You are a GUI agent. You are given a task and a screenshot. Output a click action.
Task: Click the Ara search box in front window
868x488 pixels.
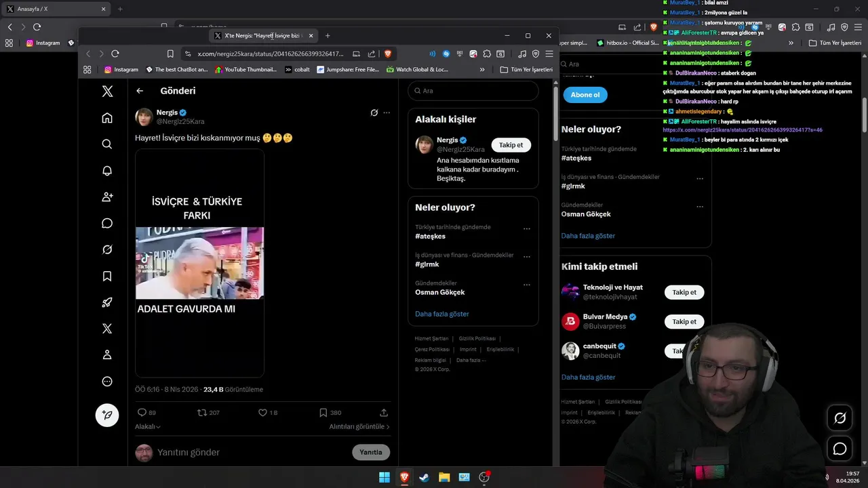coord(473,91)
